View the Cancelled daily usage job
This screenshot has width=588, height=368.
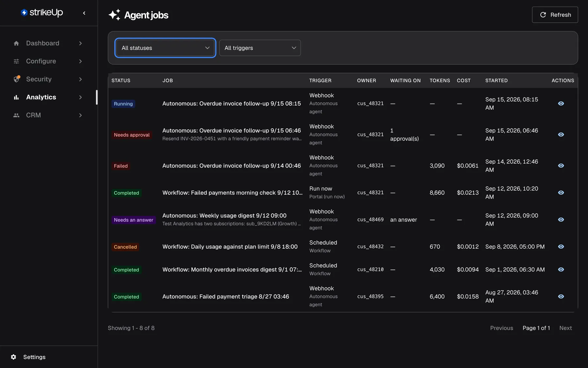pyautogui.click(x=561, y=247)
